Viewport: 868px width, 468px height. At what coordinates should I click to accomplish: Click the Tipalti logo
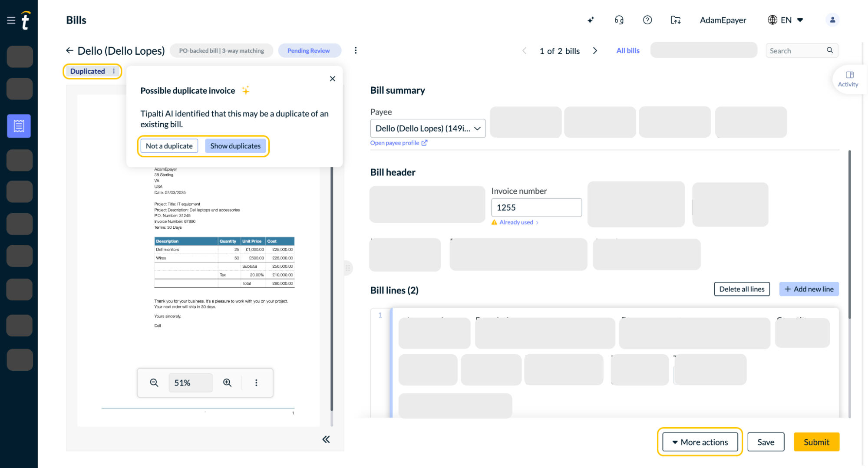pos(26,20)
